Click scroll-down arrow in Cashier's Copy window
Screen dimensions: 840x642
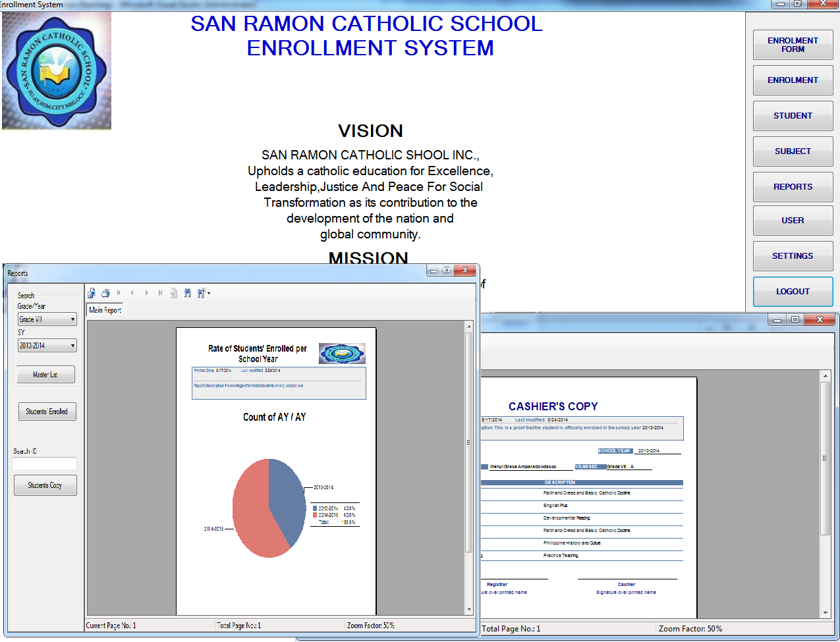coord(826,612)
